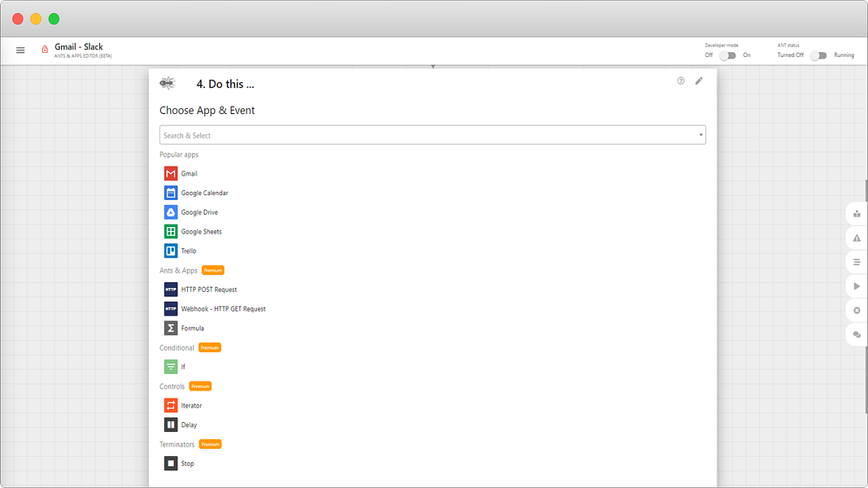The image size is (868, 488).
Task: Open the list lines sidebar icon
Action: 857,262
